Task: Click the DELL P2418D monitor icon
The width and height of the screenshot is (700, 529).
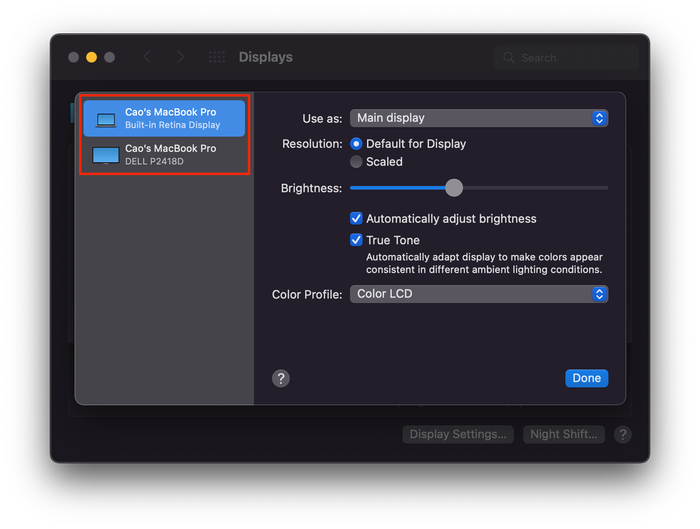Action: (106, 155)
